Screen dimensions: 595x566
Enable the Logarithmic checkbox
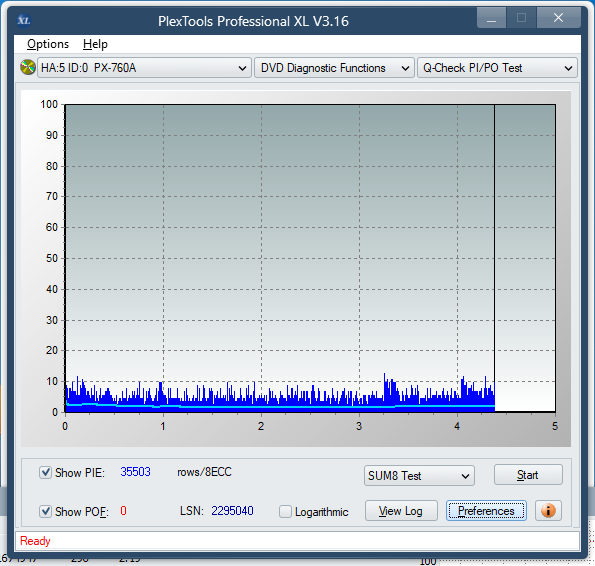click(x=285, y=511)
